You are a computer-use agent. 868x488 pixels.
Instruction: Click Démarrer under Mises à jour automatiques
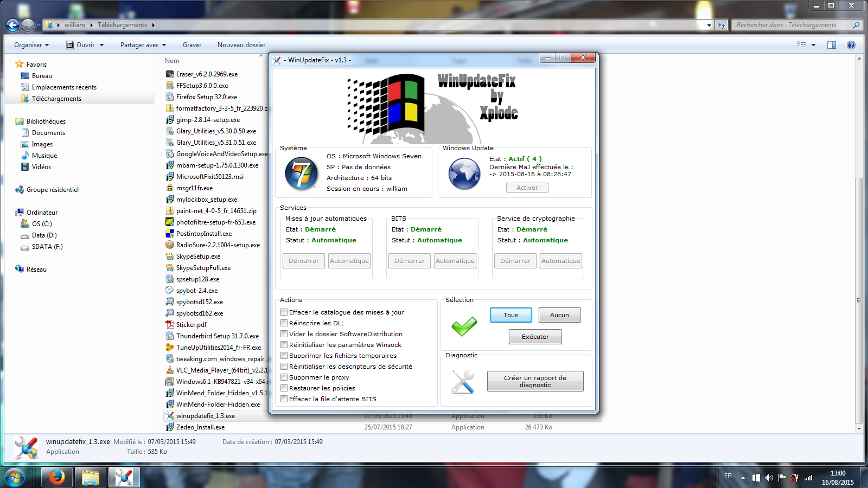tap(304, 261)
